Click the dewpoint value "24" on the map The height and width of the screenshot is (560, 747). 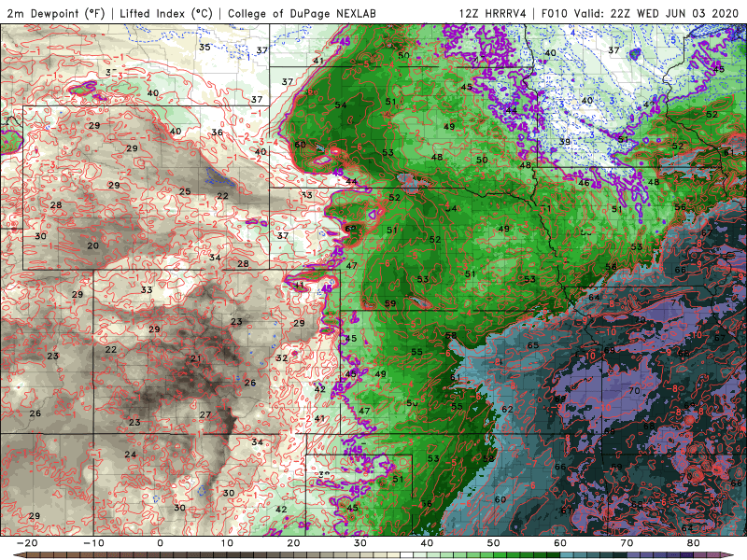click(x=131, y=455)
